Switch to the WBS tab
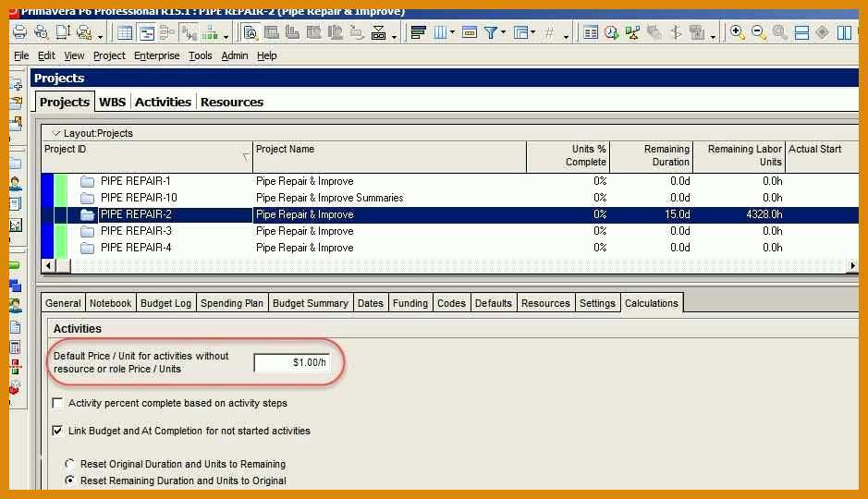868x499 pixels. pyautogui.click(x=113, y=102)
